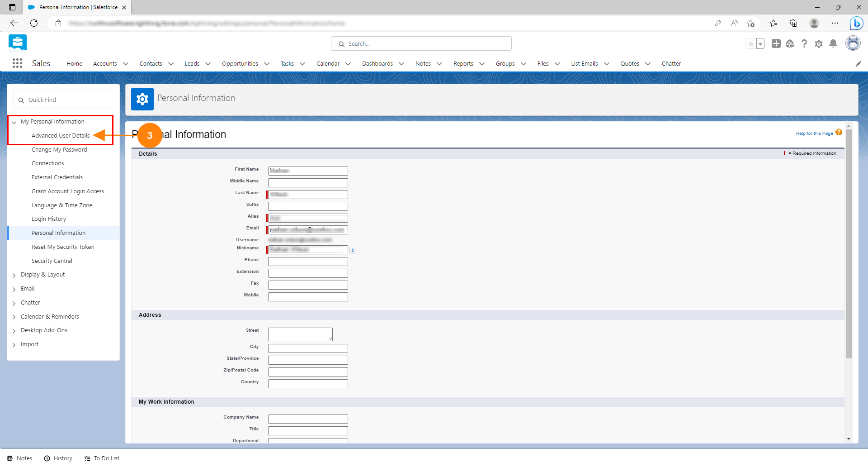Click the edit navigation pencil icon
The height and width of the screenshot is (467, 868).
click(858, 64)
